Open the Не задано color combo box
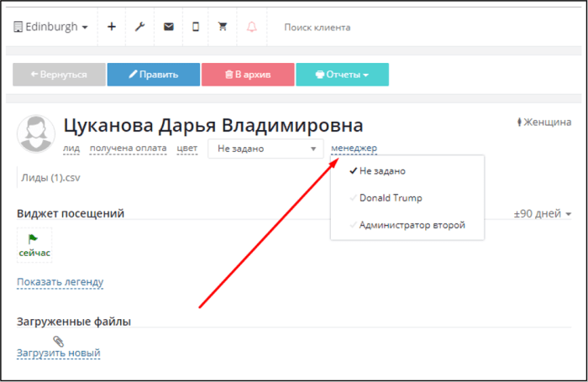The height and width of the screenshot is (382, 588). click(x=265, y=149)
